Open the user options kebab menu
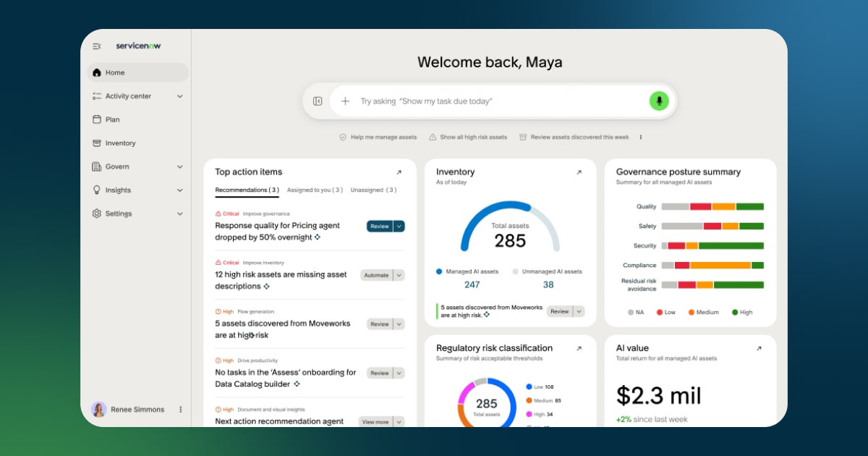Image resolution: width=868 pixels, height=456 pixels. (180, 410)
